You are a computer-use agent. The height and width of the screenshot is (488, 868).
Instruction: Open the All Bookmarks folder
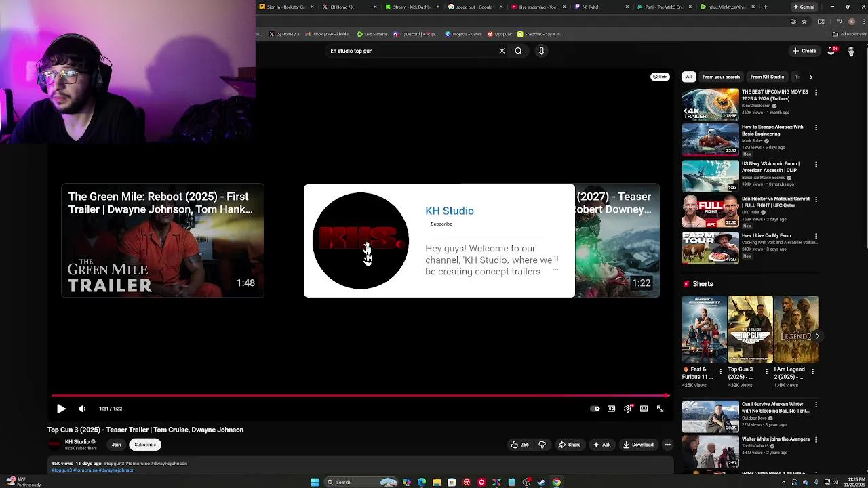pyautogui.click(x=850, y=34)
